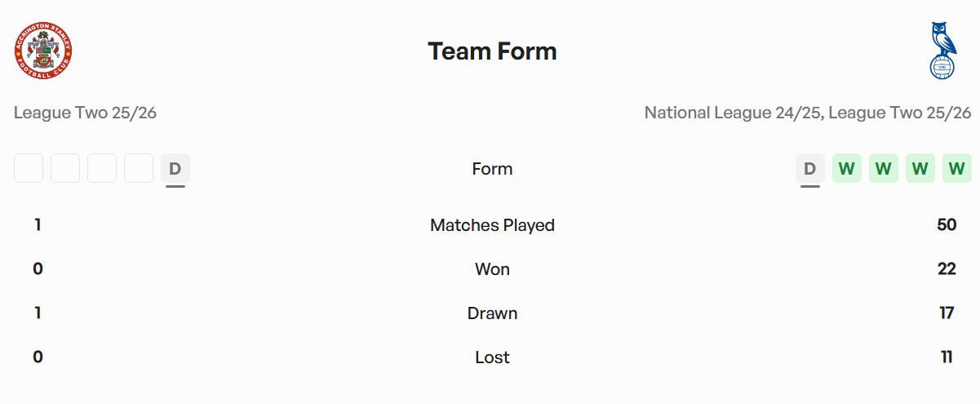Click the 22 wins value
The image size is (980, 404).
pos(947,269)
